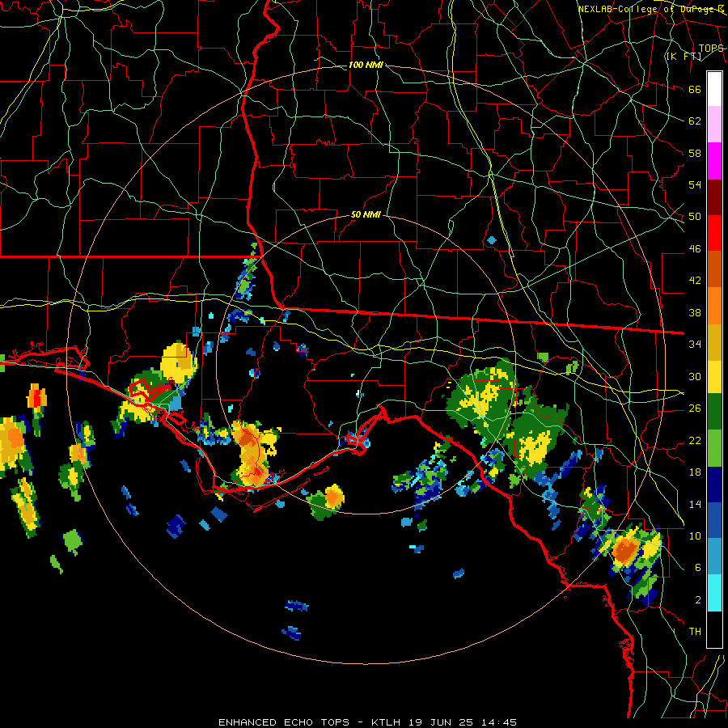The height and width of the screenshot is (728, 728).
Task: Click the "26" scale label
Action: [x=695, y=408]
